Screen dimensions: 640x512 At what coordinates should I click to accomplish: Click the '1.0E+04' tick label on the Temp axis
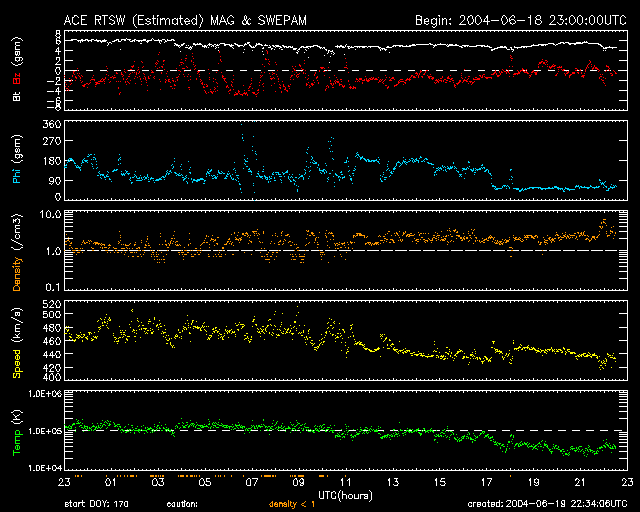pyautogui.click(x=45, y=468)
